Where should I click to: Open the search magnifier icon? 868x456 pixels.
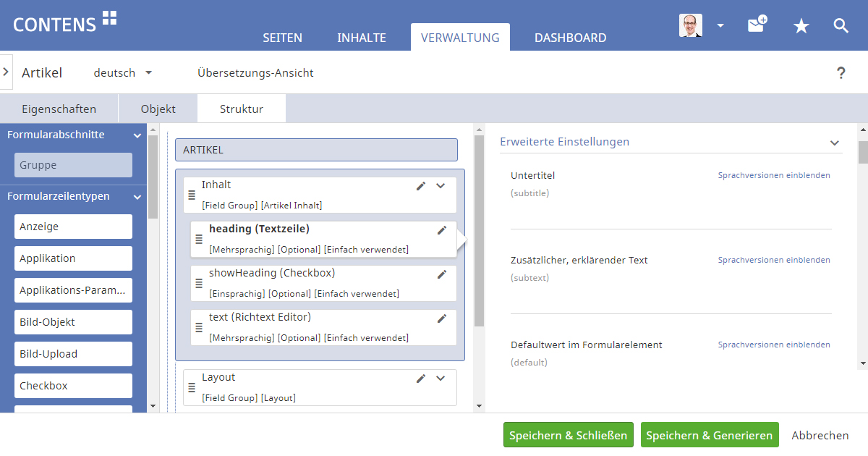pos(841,26)
